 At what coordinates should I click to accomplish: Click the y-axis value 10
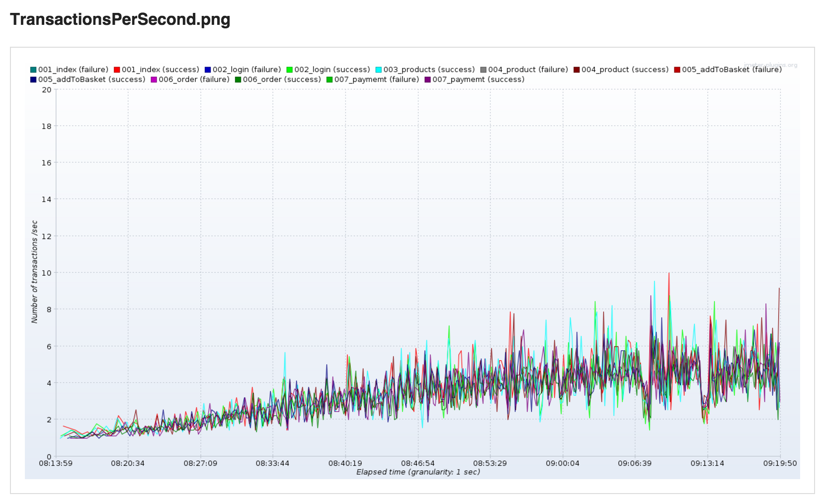(x=47, y=273)
